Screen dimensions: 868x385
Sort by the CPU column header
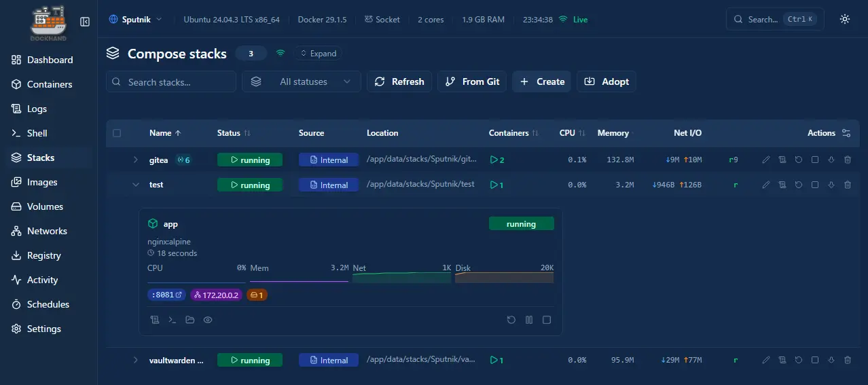(x=572, y=133)
